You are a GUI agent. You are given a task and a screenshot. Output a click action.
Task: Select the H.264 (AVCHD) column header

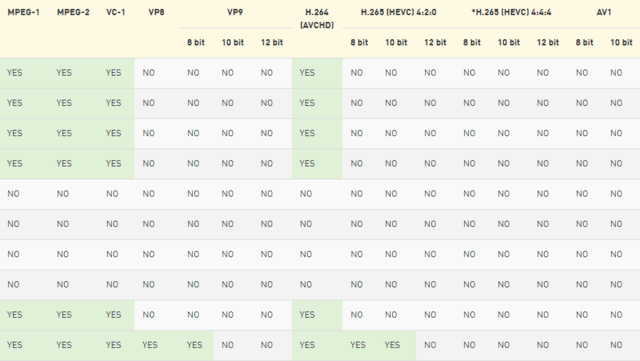pyautogui.click(x=317, y=19)
